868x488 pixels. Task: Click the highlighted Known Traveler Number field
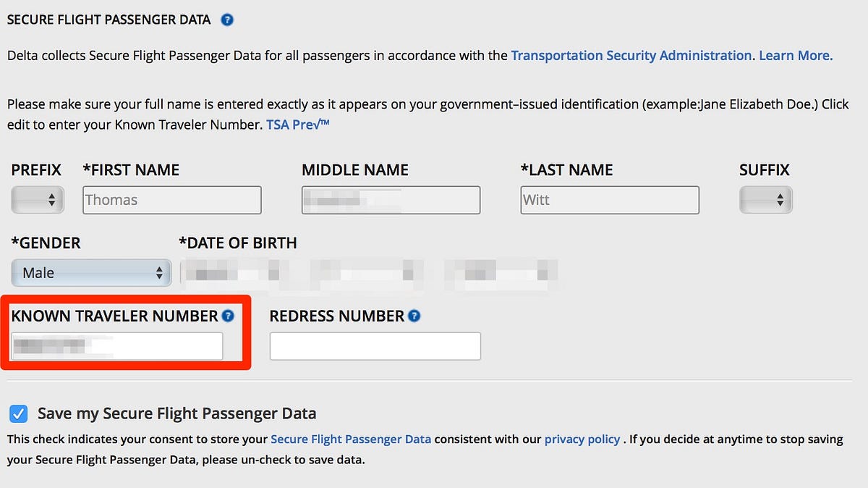click(x=116, y=346)
